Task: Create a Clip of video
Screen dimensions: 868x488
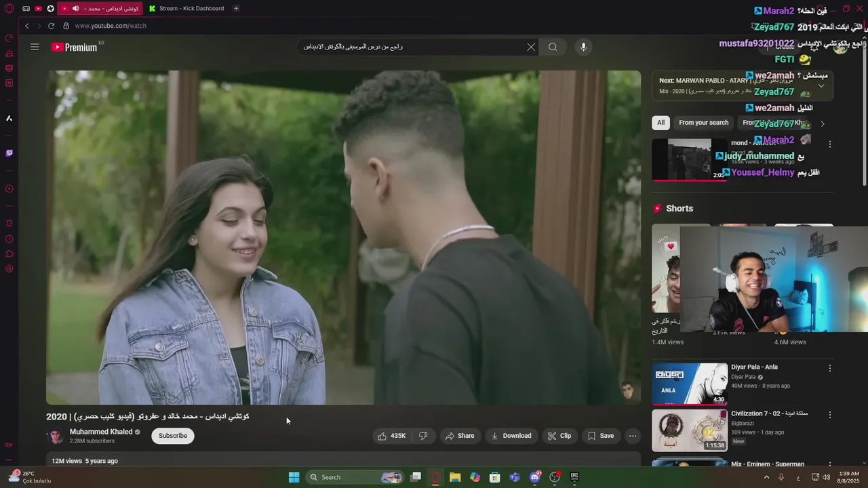Action: click(559, 436)
